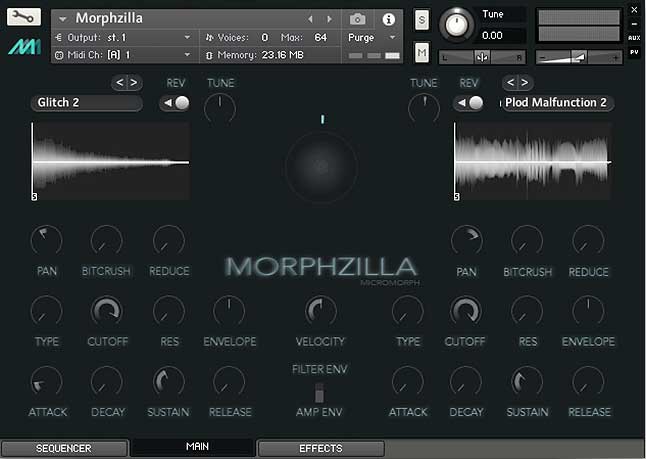
Task: Toggle the PV button
Action: [634, 52]
